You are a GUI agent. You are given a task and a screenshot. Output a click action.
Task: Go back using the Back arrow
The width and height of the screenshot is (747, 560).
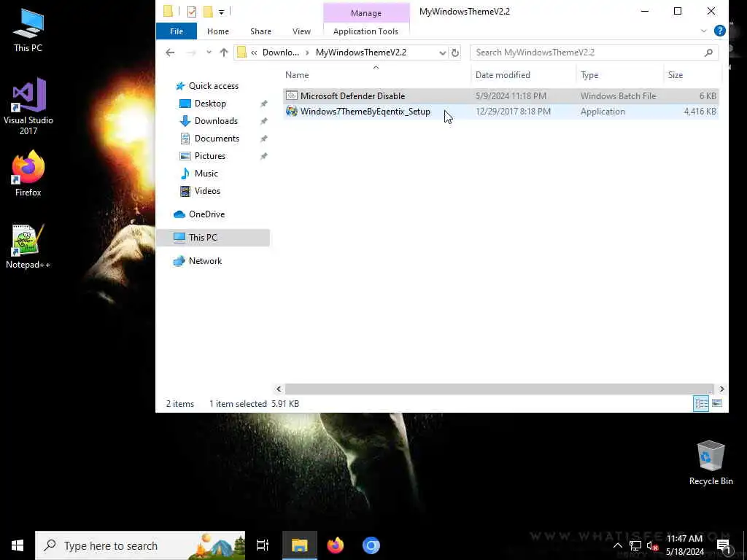(170, 52)
